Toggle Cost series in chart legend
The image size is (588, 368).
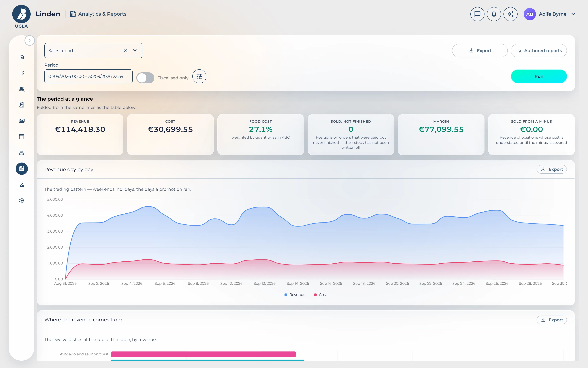320,295
